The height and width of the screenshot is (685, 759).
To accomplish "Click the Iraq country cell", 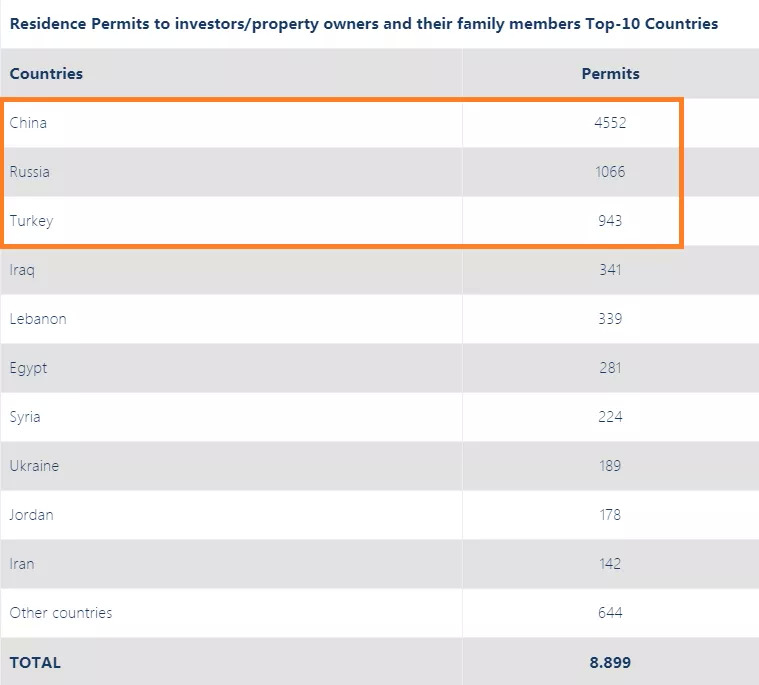I will tap(23, 270).
